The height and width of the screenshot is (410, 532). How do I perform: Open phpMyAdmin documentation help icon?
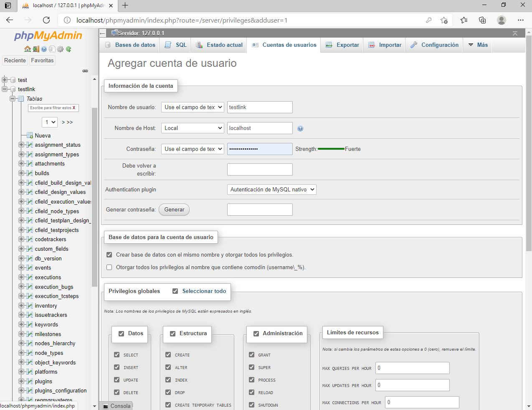[44, 49]
